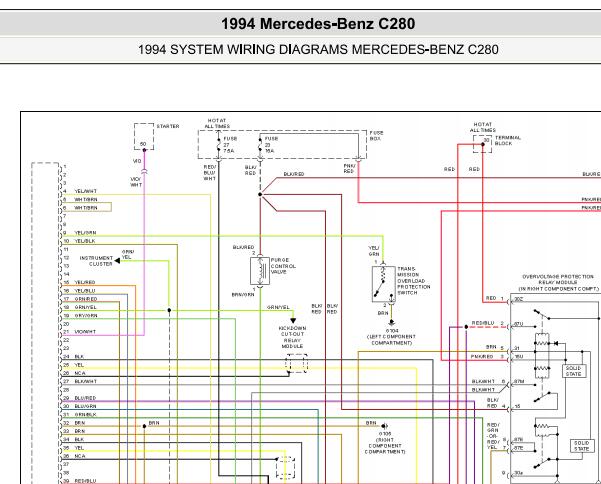Click the G105 ground point symbol

(x=384, y=426)
